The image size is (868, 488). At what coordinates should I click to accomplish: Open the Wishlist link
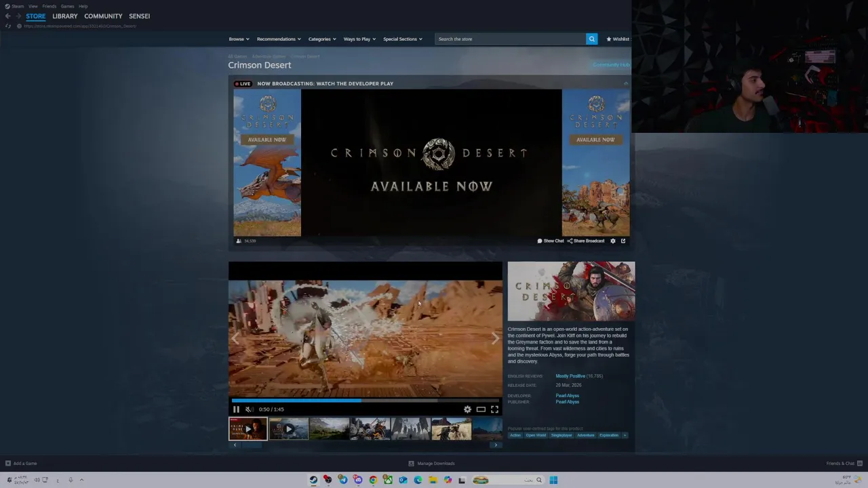pos(618,39)
